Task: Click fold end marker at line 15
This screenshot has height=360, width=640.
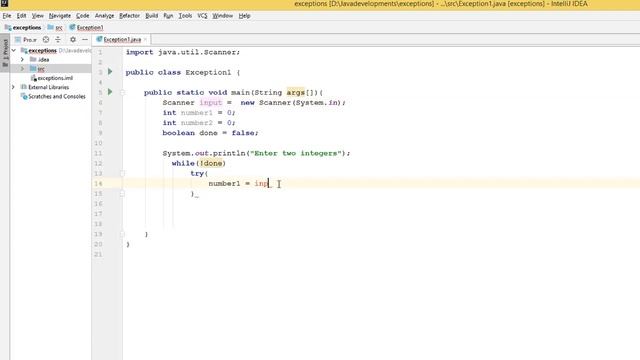Action: pos(122,193)
